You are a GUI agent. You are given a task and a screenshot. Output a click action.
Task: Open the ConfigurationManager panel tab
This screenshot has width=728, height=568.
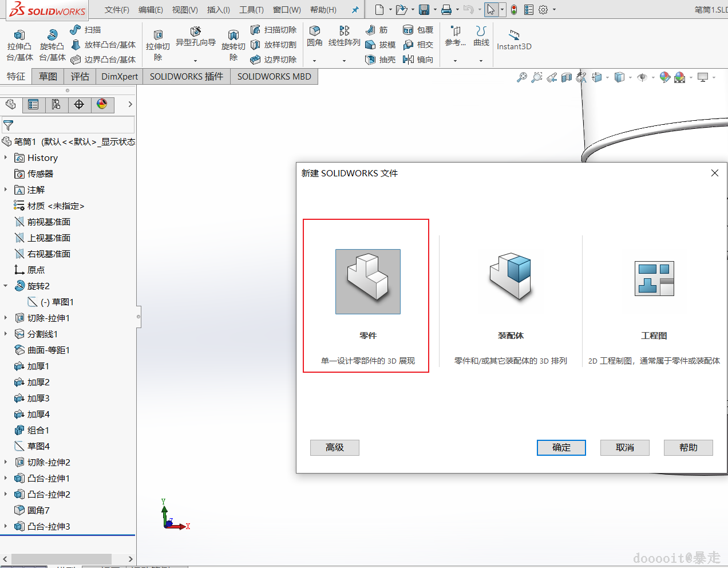click(56, 104)
